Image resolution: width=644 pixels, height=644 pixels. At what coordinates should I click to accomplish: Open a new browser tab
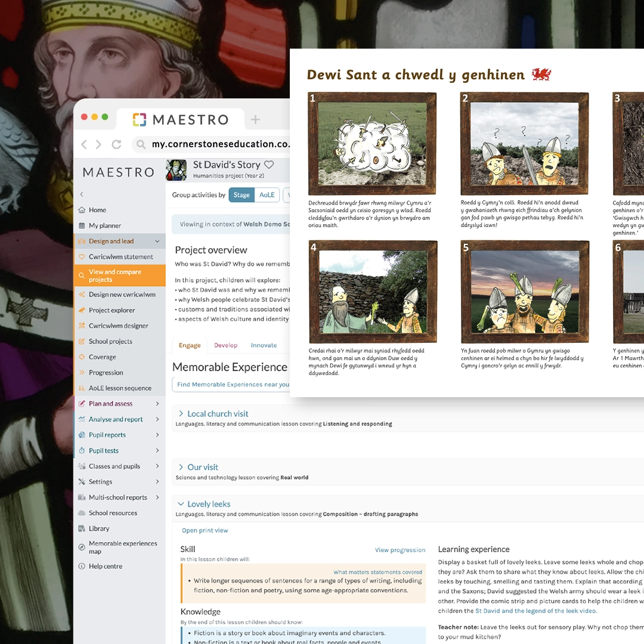255,119
